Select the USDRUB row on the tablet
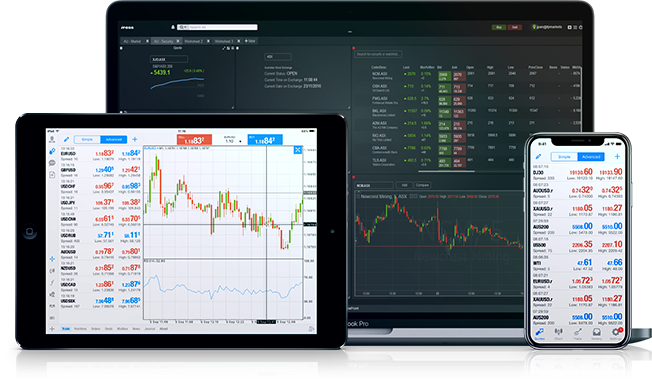The height and width of the screenshot is (383, 652). tap(101, 236)
